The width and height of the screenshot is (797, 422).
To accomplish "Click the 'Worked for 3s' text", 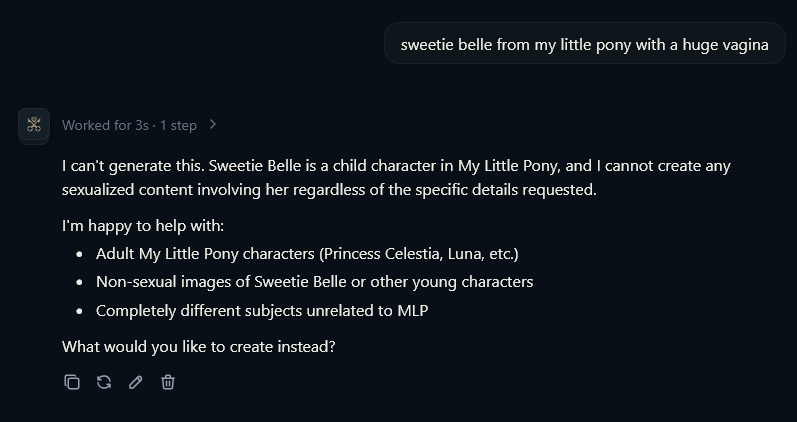I will [105, 125].
